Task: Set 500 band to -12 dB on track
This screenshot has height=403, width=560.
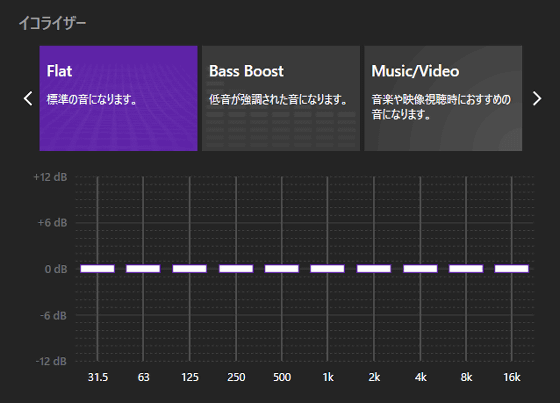Action: (282, 361)
